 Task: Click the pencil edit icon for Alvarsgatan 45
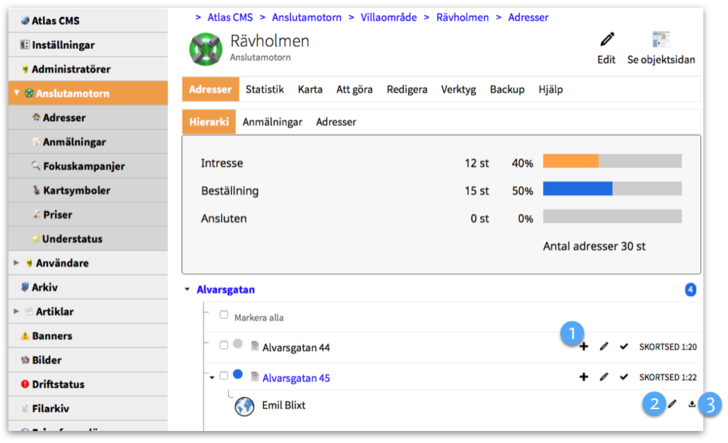pyautogui.click(x=603, y=378)
